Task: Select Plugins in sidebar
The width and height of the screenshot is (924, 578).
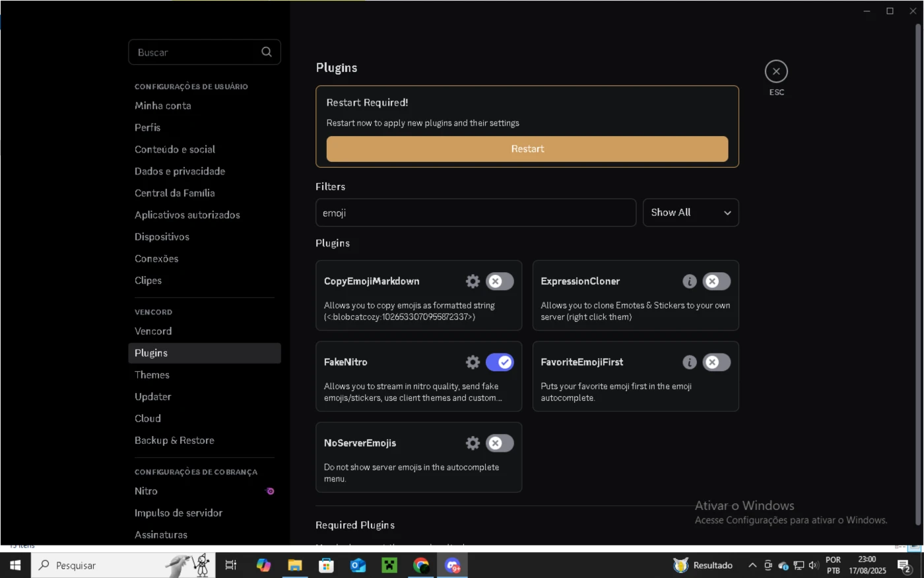Action: (x=205, y=353)
